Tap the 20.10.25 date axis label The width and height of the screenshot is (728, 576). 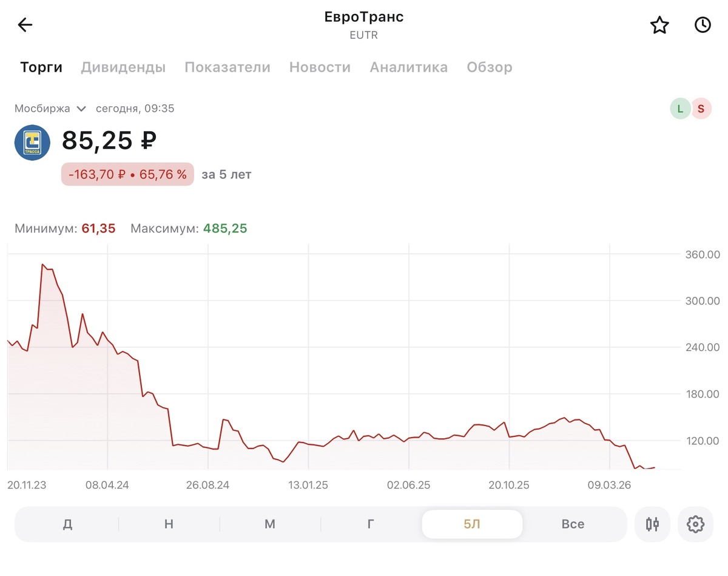(x=509, y=485)
